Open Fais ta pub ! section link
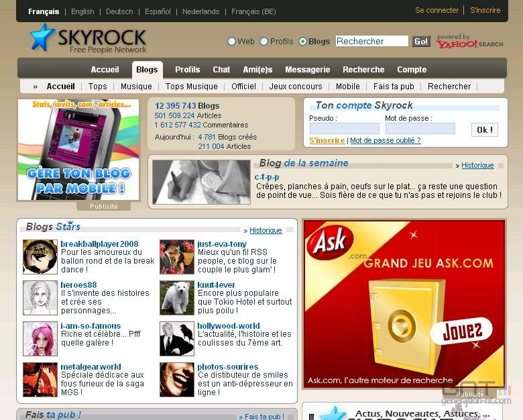This screenshot has width=523, height=420. pyautogui.click(x=264, y=417)
